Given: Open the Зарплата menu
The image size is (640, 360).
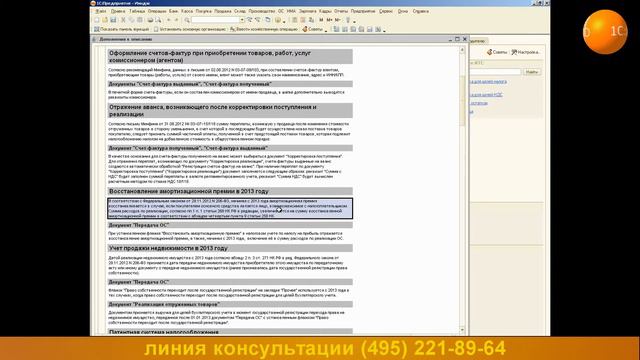Looking at the screenshot, I should click(x=307, y=11).
